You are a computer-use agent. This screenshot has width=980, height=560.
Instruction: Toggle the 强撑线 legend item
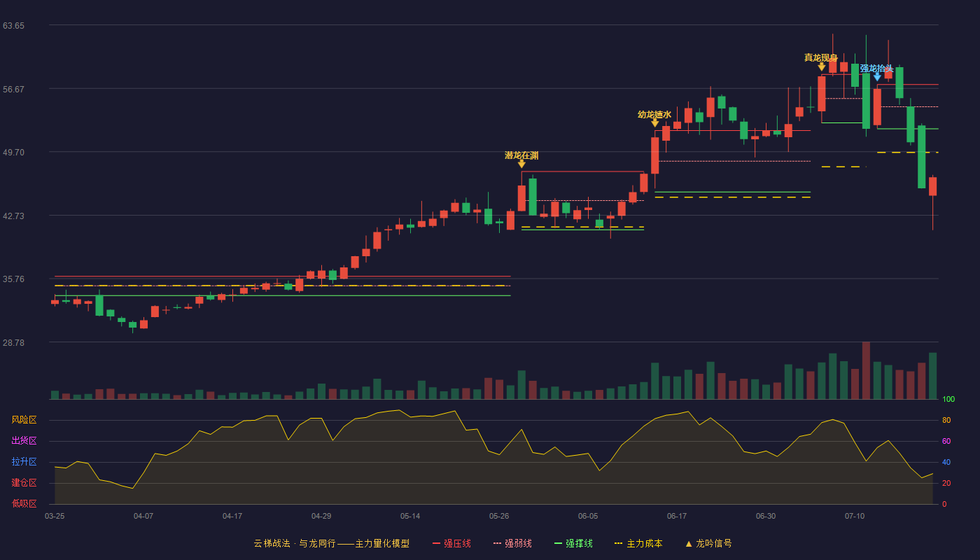pos(573,543)
